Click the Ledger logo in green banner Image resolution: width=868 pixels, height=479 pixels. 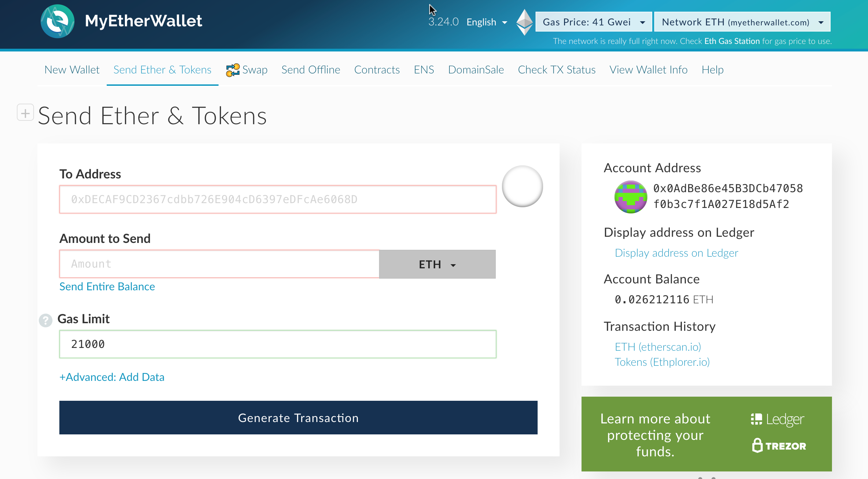[777, 419]
